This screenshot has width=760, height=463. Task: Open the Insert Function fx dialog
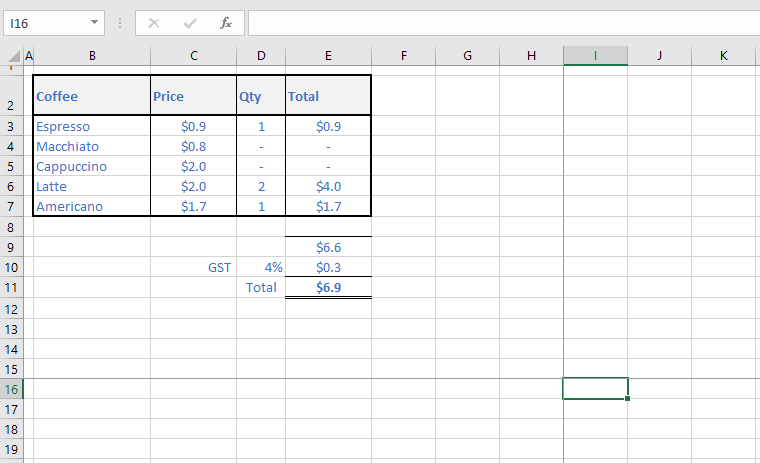[x=226, y=23]
